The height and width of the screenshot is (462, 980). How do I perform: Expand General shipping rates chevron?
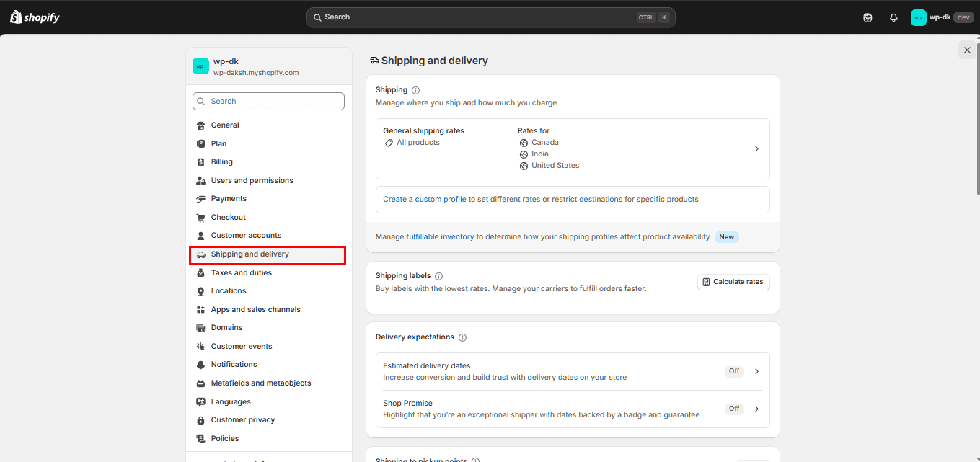point(756,148)
